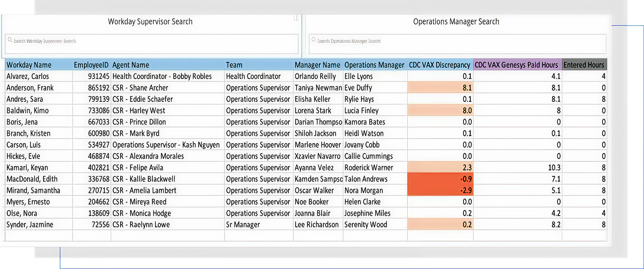This screenshot has width=644, height=269.
Task: Select the Anderson, Frank cell
Action: click(39, 88)
